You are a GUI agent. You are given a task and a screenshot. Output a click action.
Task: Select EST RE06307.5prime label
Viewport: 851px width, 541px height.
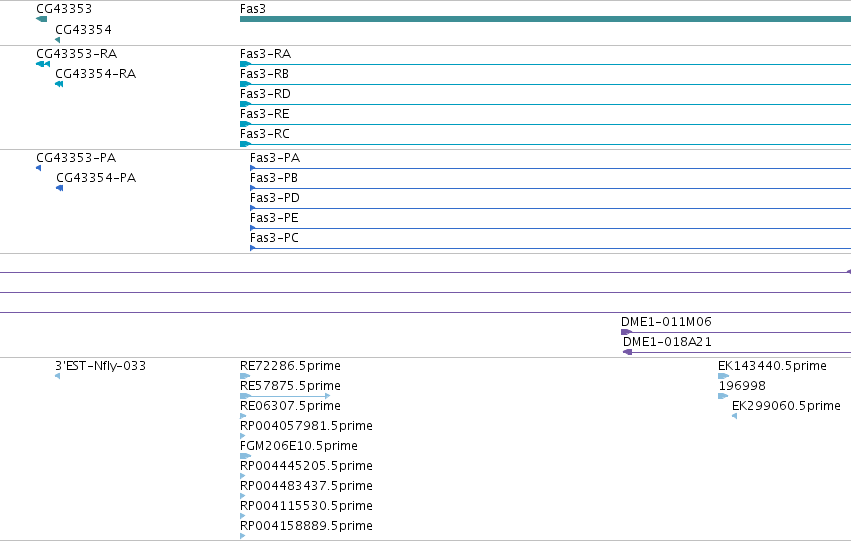click(x=290, y=406)
